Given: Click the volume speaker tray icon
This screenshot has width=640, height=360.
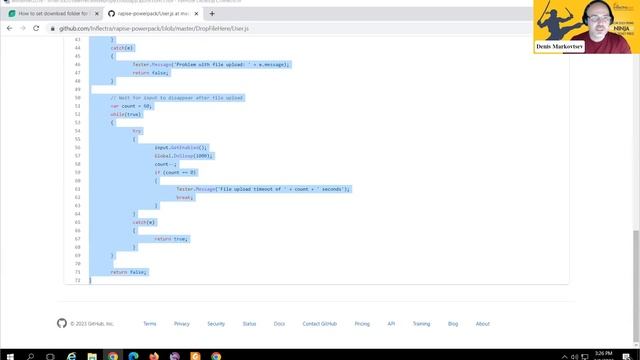Looking at the screenshot, I should 574,356.
